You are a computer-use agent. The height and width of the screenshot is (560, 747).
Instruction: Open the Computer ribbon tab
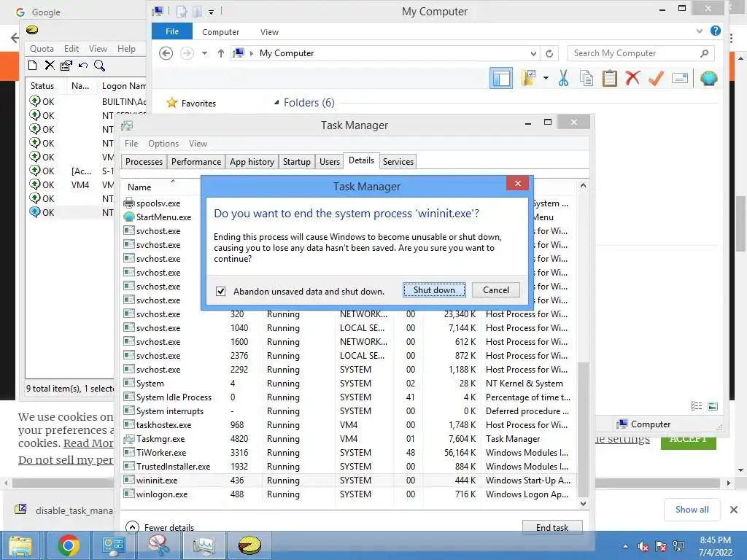(x=220, y=32)
